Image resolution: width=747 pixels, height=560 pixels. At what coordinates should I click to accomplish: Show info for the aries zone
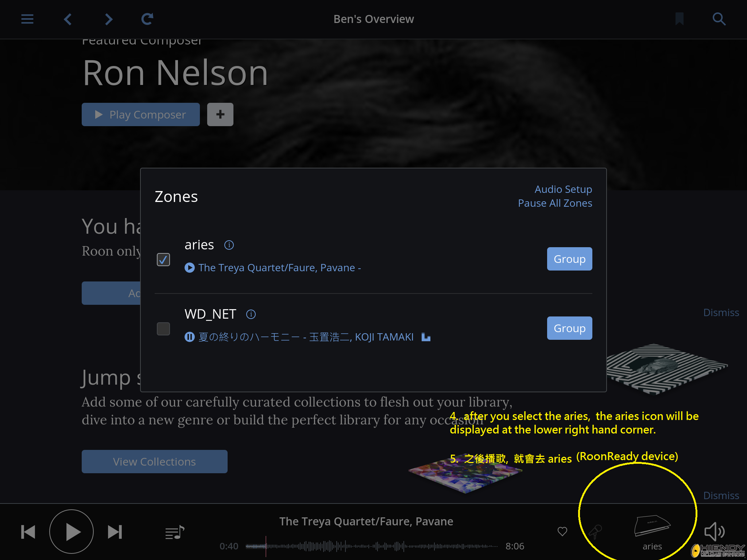pyautogui.click(x=229, y=245)
